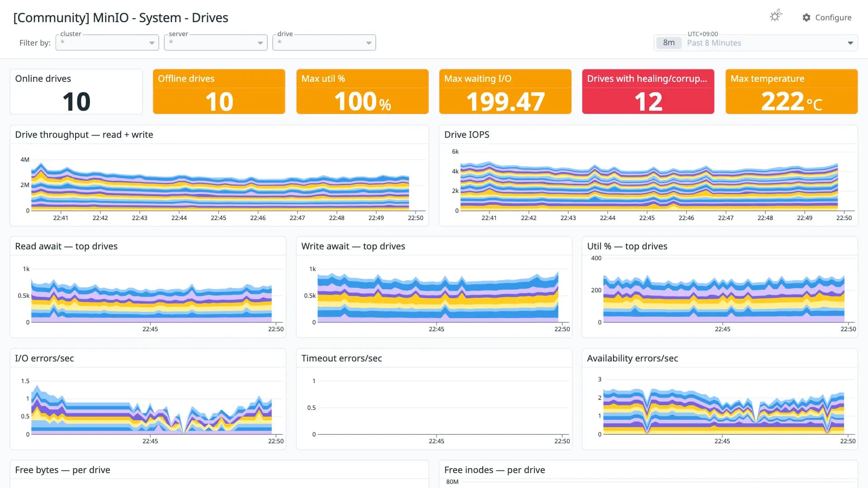Click the Drive throughput — read + write title
The image size is (868, 488).
coord(84,135)
